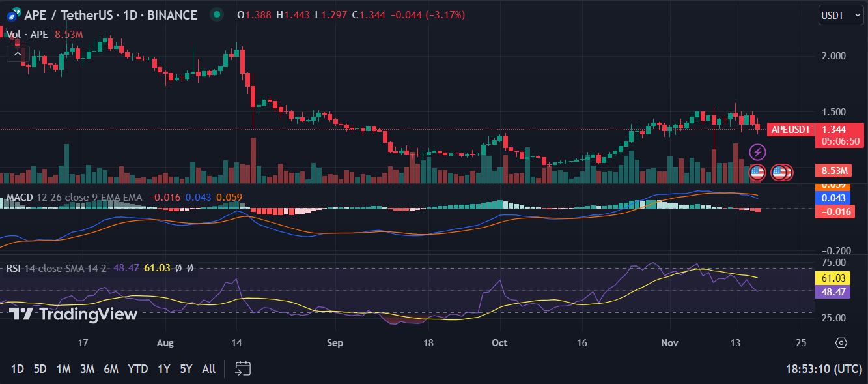Click the APEUSDT price label tag
Image resolution: width=868 pixels, height=384 pixels.
tap(791, 129)
